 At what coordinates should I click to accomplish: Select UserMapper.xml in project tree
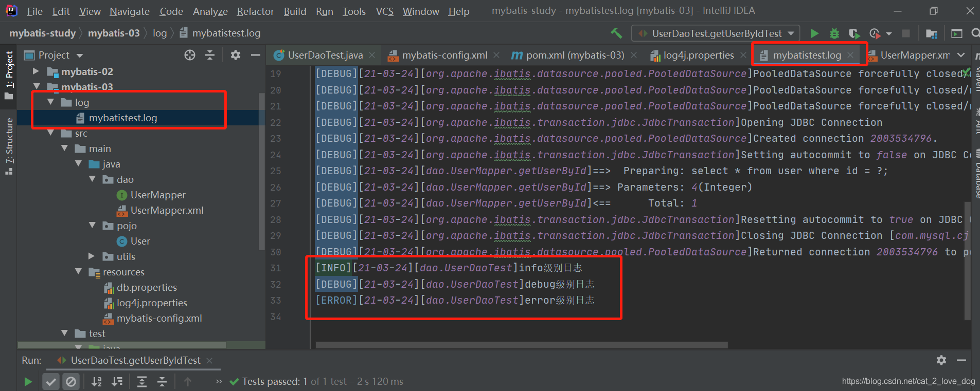[x=167, y=210]
